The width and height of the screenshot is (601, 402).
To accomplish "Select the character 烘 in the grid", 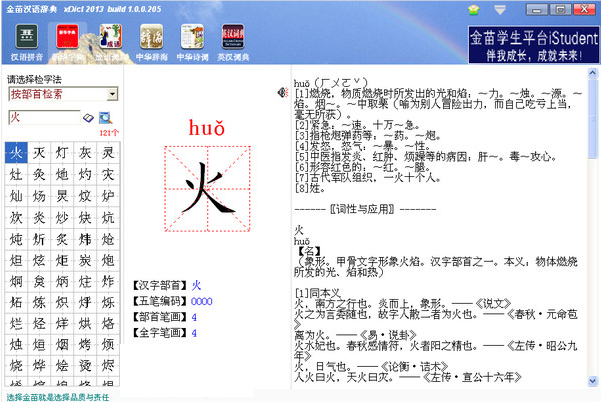I will 85,323.
